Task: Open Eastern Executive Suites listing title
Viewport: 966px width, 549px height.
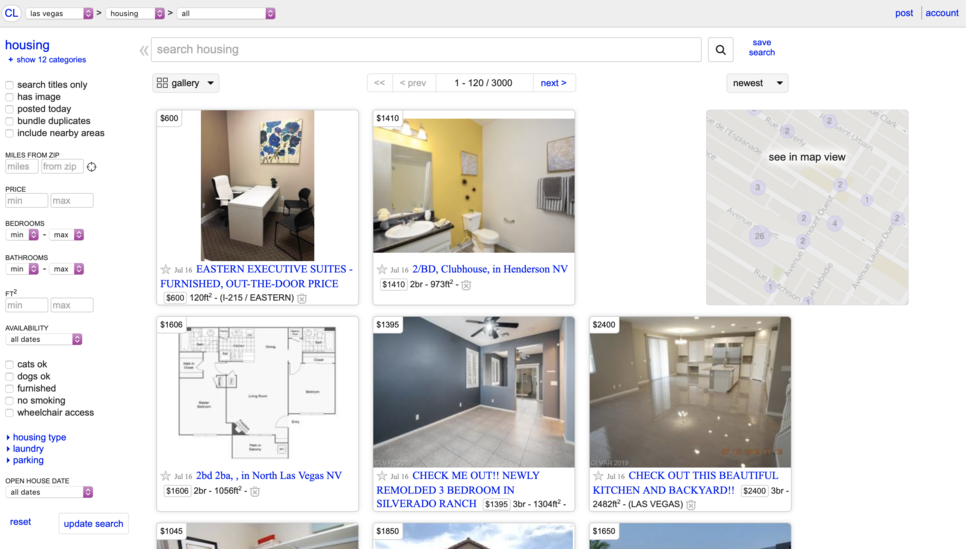Action: 256,277
